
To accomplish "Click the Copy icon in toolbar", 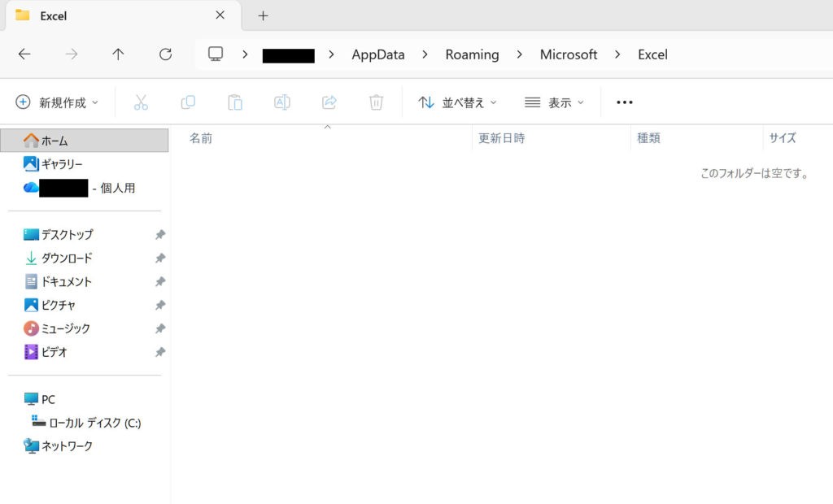I will (188, 102).
